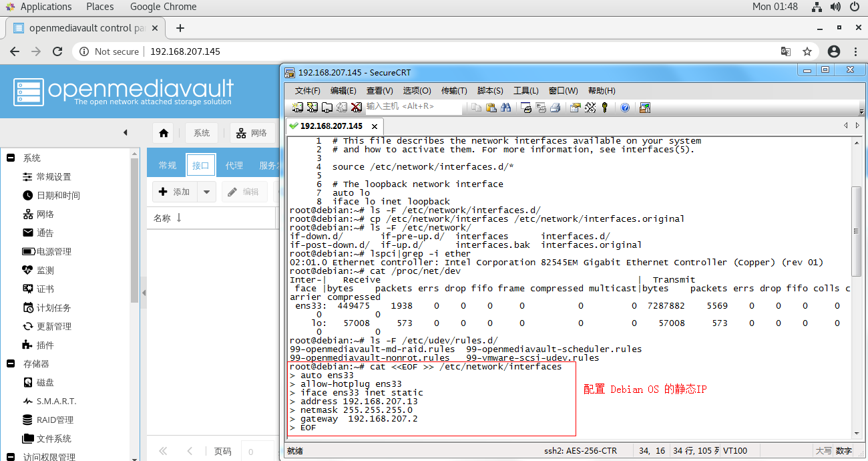Select 文件系统 in sidebar

[53, 438]
